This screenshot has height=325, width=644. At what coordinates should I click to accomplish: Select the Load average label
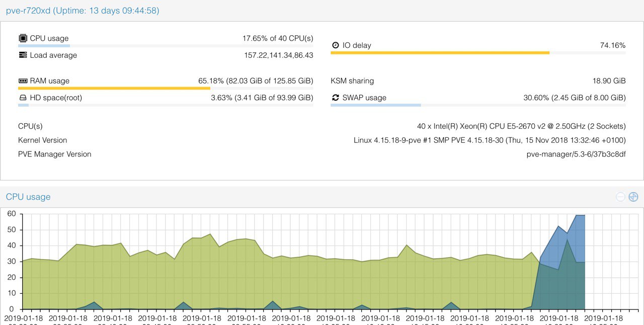(x=53, y=55)
